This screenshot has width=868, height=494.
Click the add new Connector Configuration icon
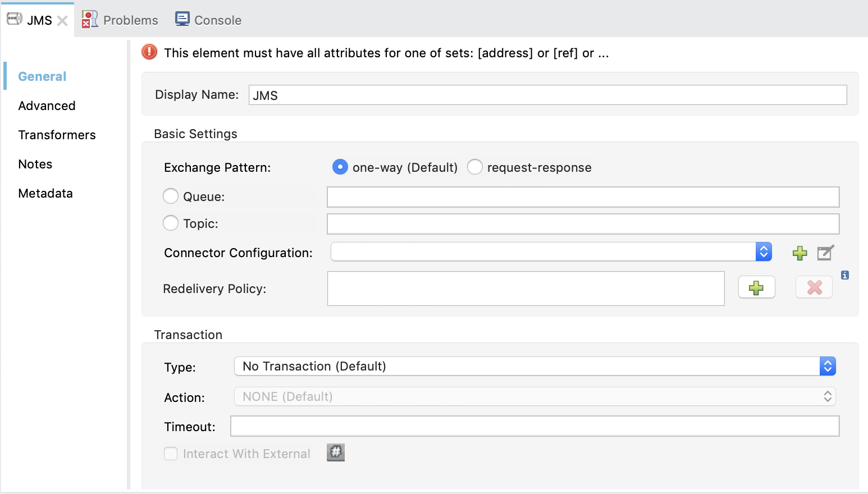pos(800,253)
